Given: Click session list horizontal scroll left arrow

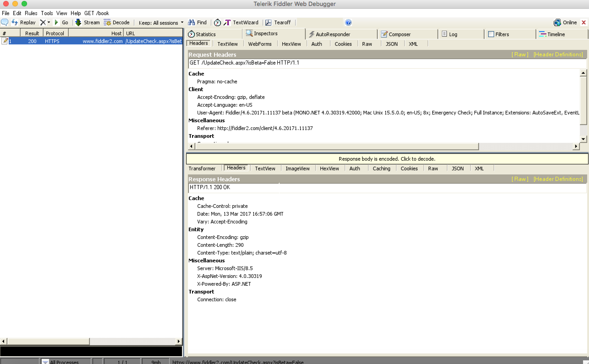Looking at the screenshot, I should [3, 341].
